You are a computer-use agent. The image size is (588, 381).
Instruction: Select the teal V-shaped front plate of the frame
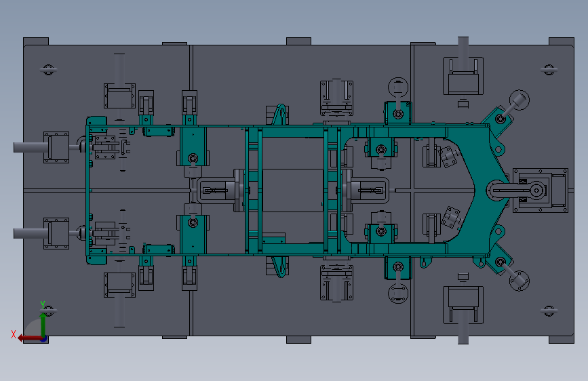(x=482, y=190)
